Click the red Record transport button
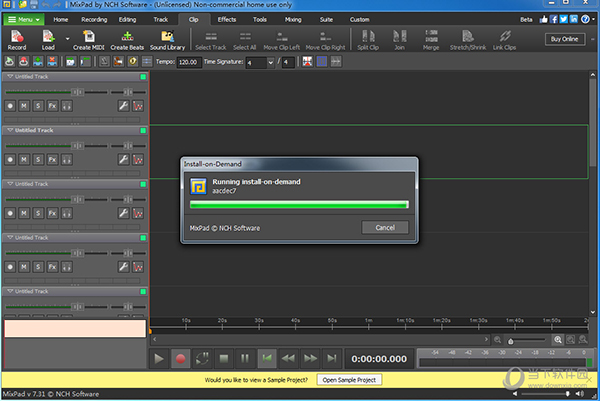Screen dimensions: 600x401 click(180, 359)
